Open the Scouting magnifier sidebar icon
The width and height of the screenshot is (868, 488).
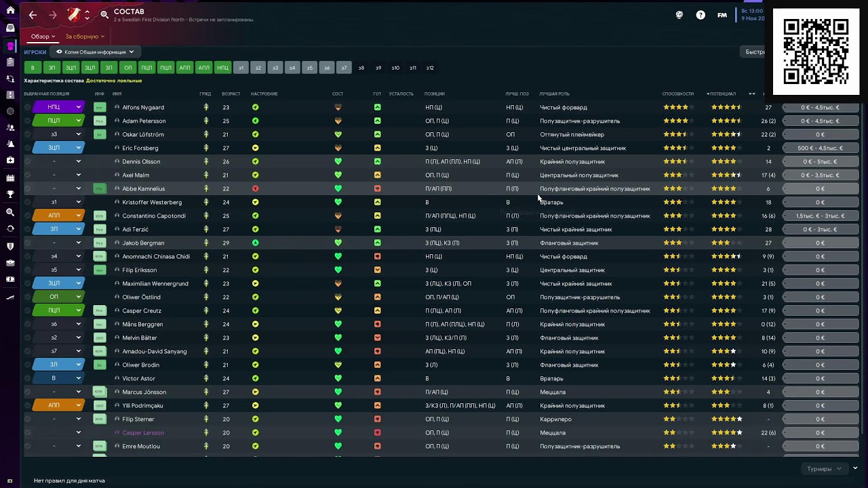coord(10,212)
